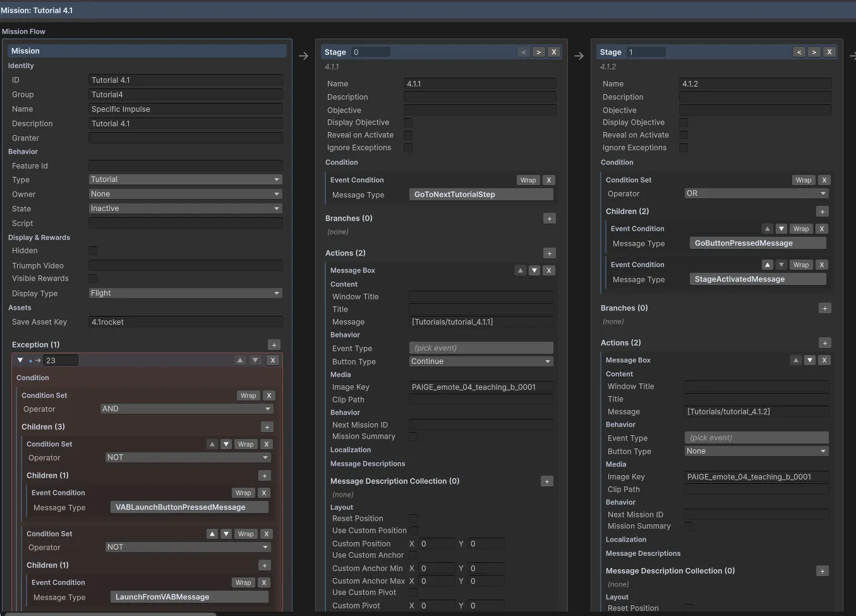Image resolution: width=856 pixels, height=616 pixels.
Task: Remove the GoButtonPressedMessage event condition
Action: coord(821,229)
